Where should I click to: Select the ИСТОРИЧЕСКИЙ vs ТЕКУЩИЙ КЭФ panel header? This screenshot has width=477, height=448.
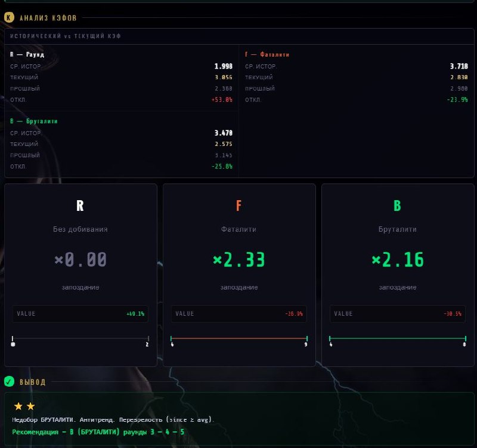(x=67, y=36)
